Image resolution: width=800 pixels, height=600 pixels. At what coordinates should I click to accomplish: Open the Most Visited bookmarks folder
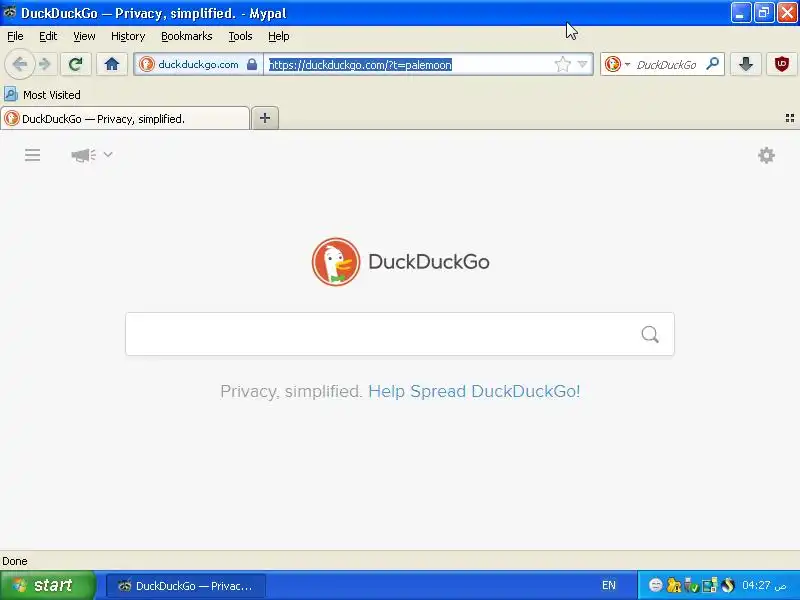(43, 94)
